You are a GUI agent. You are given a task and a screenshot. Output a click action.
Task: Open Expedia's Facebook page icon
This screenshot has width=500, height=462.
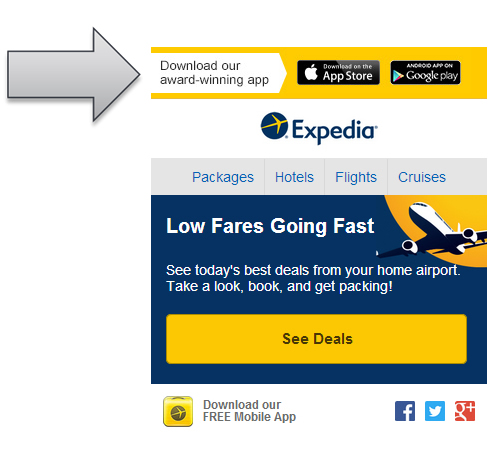[405, 411]
